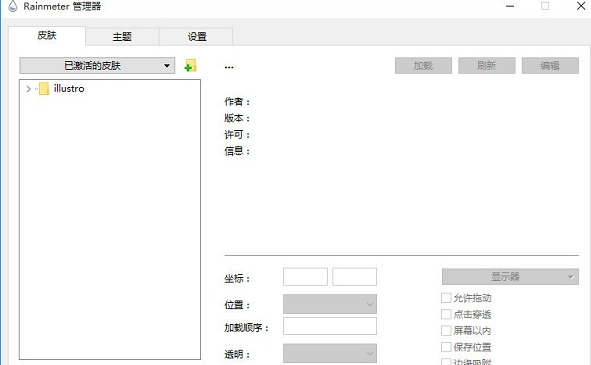This screenshot has width=591, height=365.
Task: Enable the 屏幕以内 checkbox
Action: point(446,330)
